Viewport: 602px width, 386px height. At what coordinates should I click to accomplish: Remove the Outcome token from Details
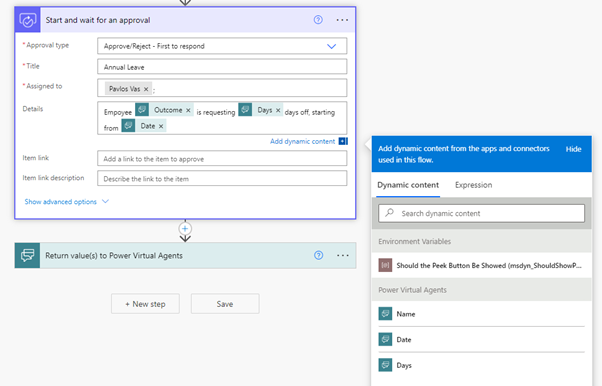click(188, 110)
